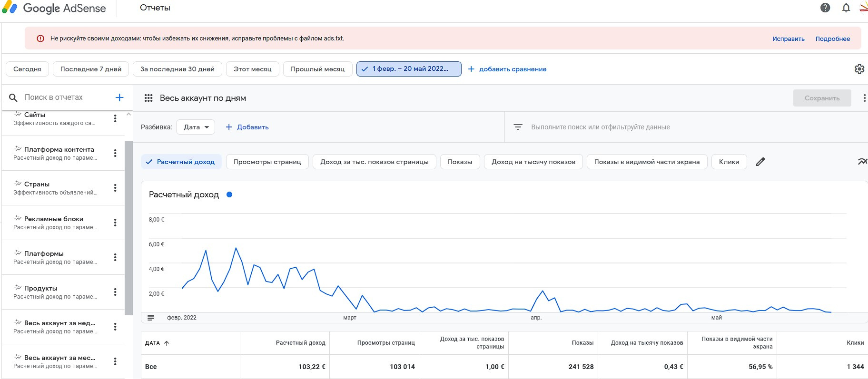This screenshot has width=868, height=379.
Task: Open the three-dot menu for Сайты report
Action: [x=115, y=118]
